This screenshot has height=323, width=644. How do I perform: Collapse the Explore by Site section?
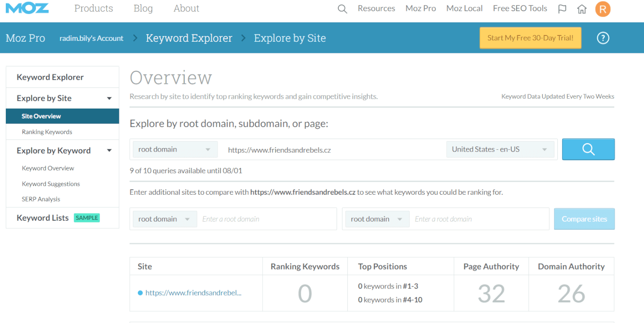coord(109,98)
